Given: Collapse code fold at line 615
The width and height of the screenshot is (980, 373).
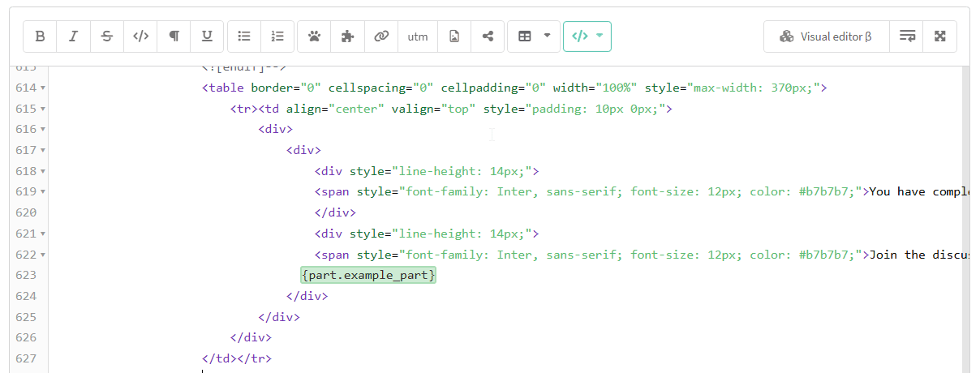Looking at the screenshot, I should point(43,109).
